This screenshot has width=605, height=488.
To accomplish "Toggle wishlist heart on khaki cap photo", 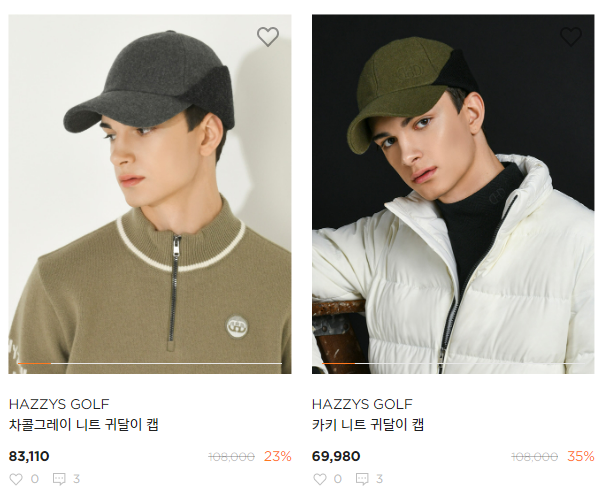I will (x=570, y=37).
